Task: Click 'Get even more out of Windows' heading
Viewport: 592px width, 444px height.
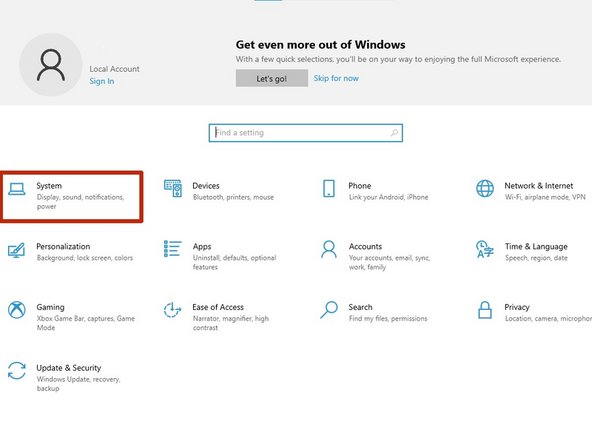Action: click(321, 45)
